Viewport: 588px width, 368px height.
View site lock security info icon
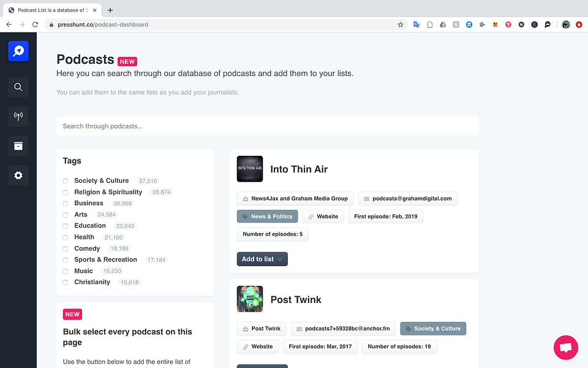click(x=51, y=25)
